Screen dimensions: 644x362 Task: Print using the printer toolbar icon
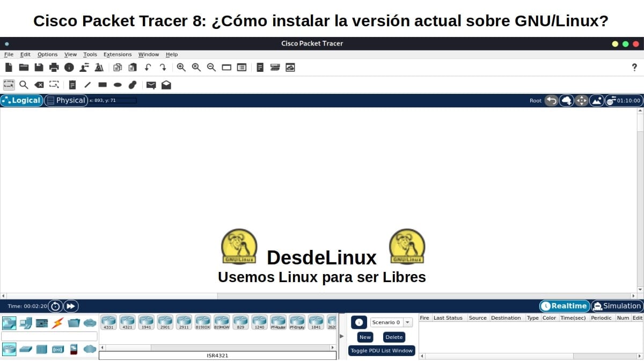pos(54,67)
